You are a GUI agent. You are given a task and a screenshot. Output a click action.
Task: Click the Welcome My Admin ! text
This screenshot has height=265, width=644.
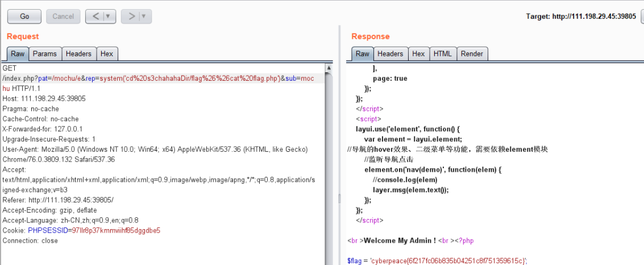pos(400,241)
